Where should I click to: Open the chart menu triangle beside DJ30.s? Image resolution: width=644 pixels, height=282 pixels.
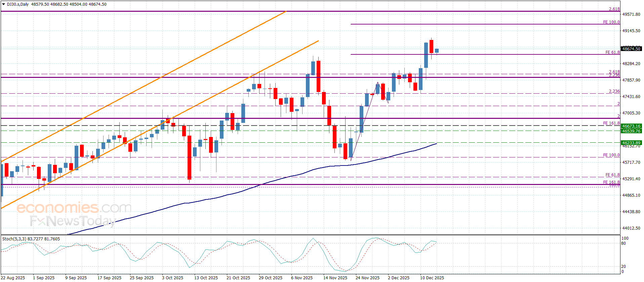tap(3, 4)
